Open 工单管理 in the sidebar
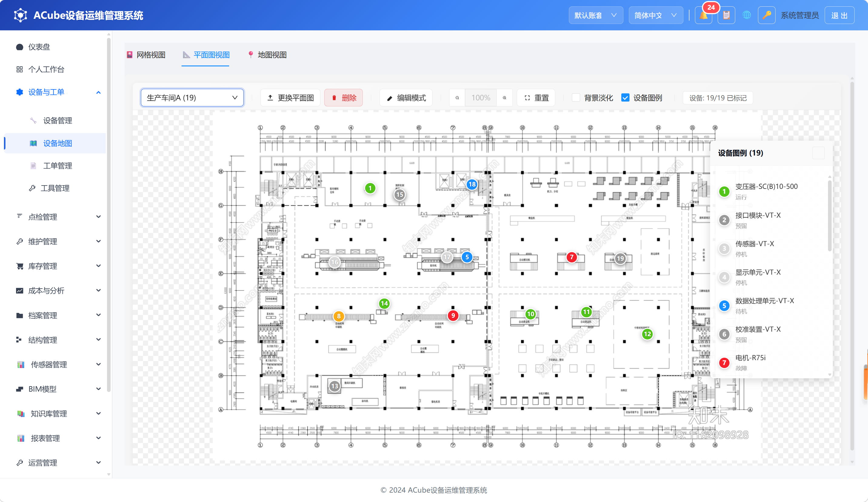This screenshot has height=502, width=868. tap(55, 166)
